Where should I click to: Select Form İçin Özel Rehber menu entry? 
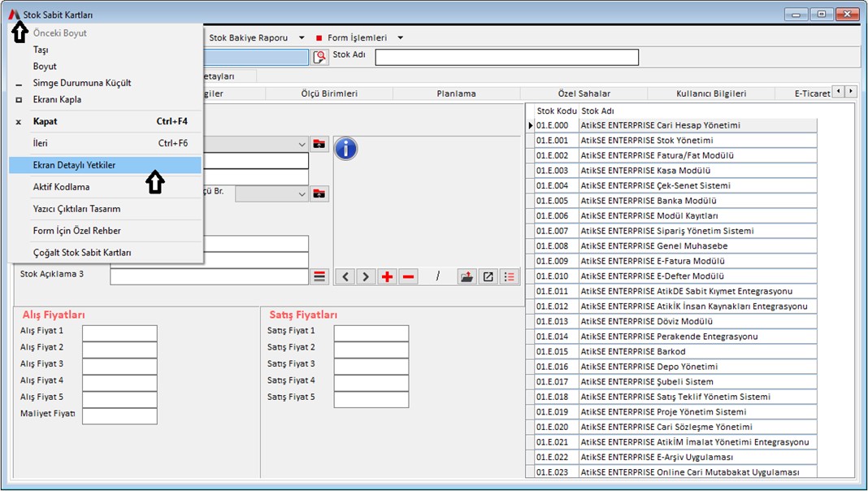tap(105, 231)
